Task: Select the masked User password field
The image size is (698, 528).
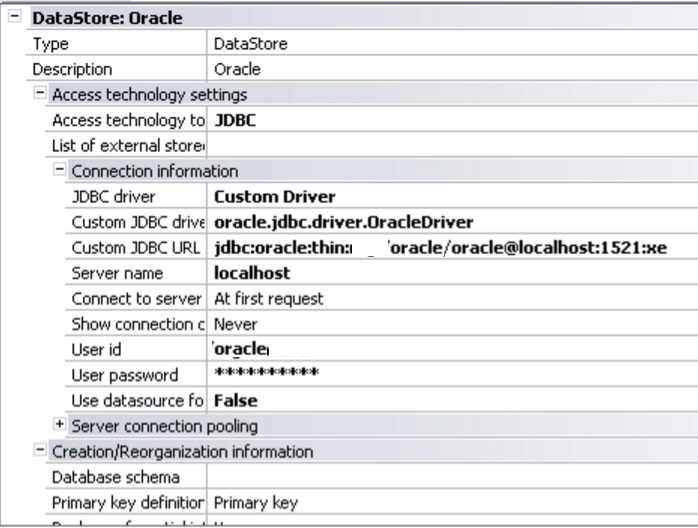Action: (267, 375)
